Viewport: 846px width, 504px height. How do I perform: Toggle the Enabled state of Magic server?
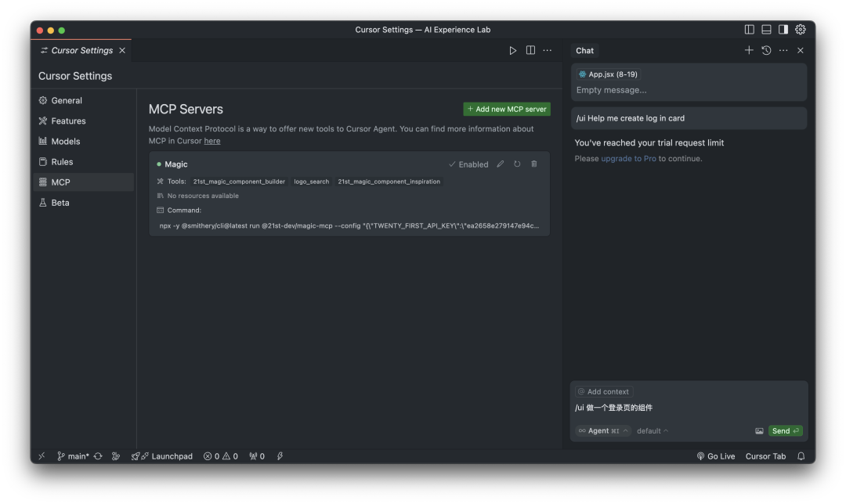click(468, 164)
